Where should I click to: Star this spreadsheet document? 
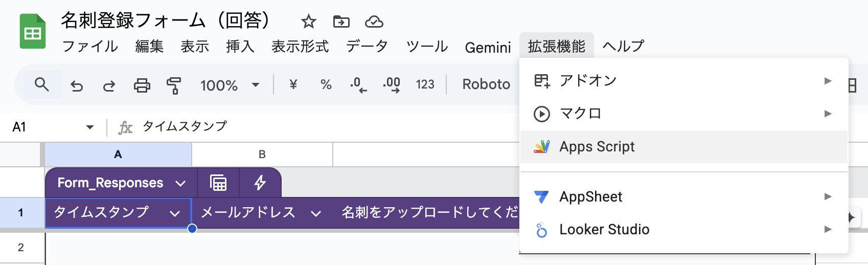click(x=308, y=21)
